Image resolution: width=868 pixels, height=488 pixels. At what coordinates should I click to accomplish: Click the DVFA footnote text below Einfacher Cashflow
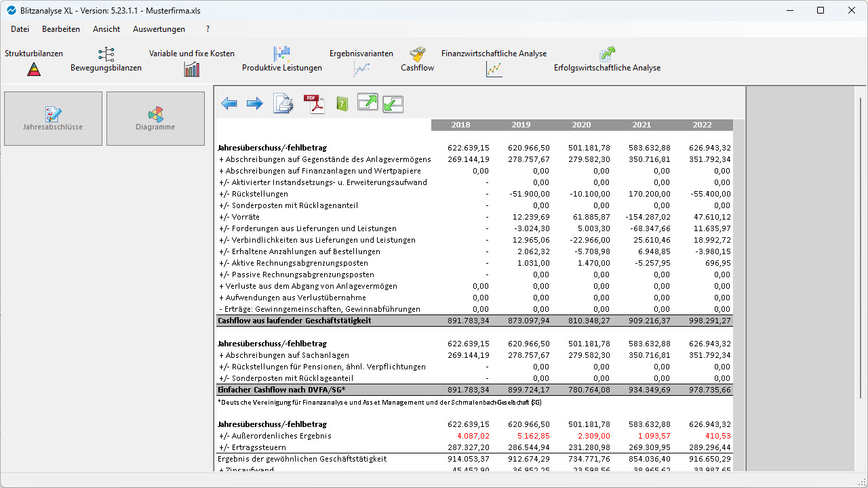380,402
